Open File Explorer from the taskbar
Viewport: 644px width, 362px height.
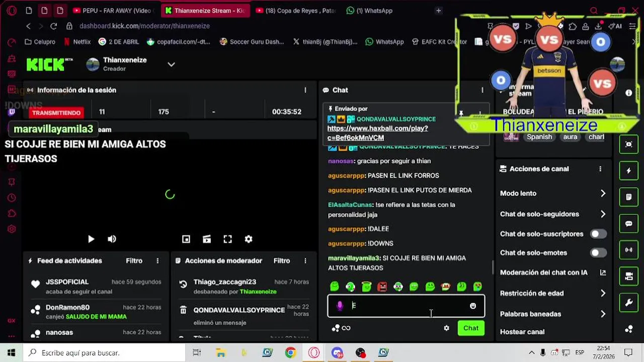220,353
